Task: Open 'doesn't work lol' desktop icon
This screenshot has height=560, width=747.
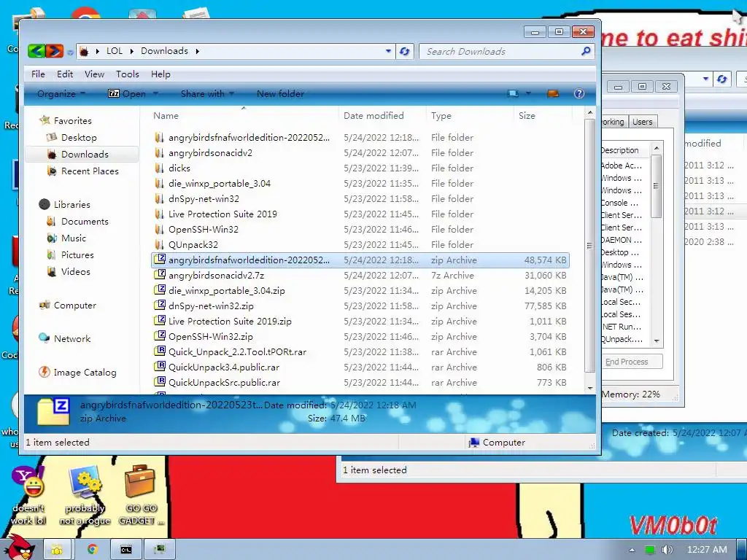Action: click(x=28, y=496)
